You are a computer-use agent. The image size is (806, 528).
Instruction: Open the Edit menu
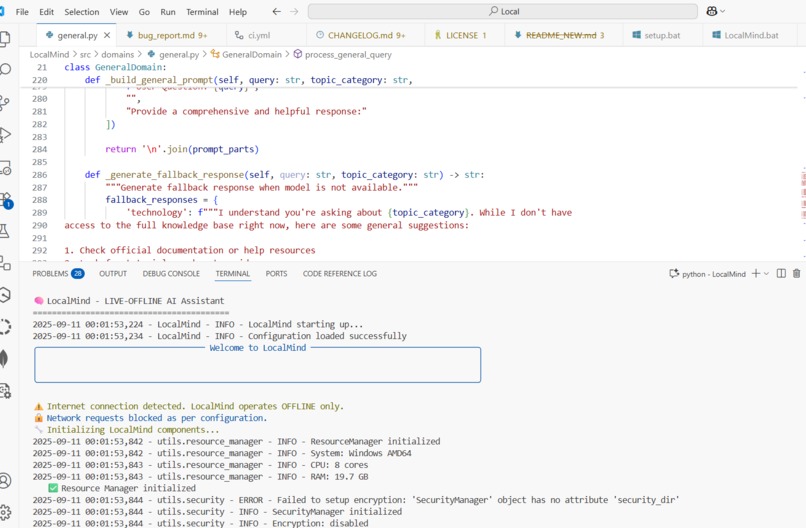[x=46, y=12]
